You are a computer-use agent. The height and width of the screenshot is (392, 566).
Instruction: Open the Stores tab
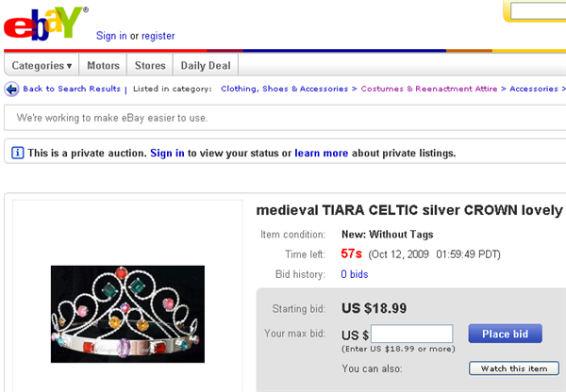tap(150, 66)
